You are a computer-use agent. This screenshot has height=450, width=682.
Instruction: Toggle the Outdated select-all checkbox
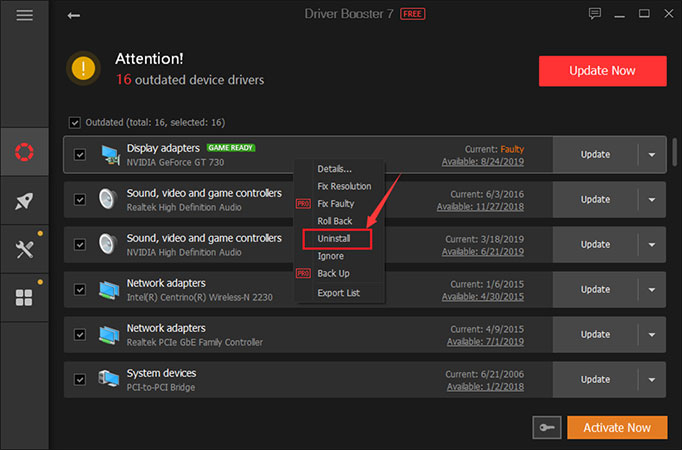(74, 123)
